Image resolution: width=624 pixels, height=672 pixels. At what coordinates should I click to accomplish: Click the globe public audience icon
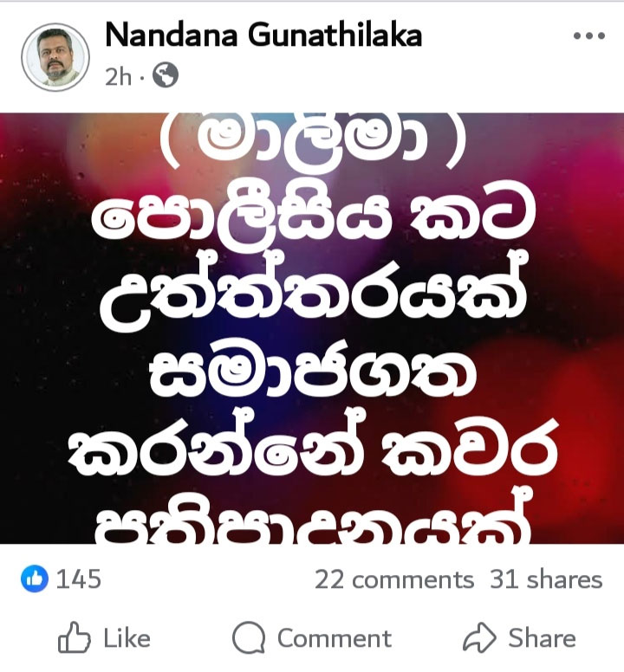(x=166, y=75)
